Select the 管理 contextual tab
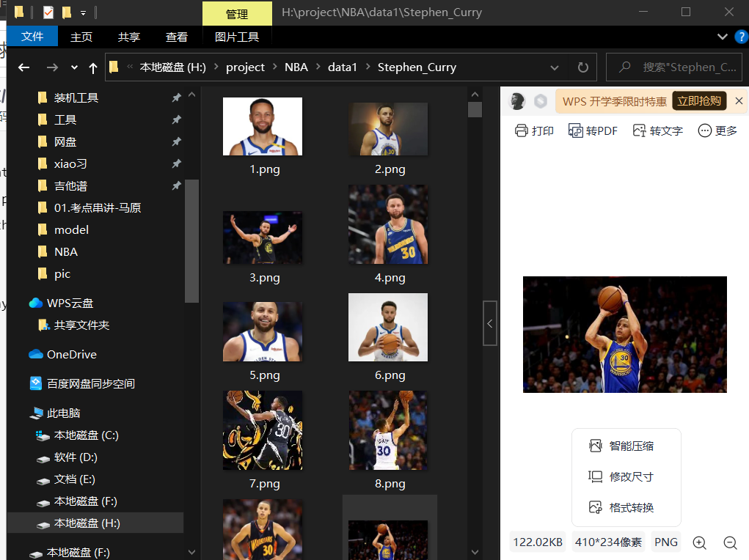 tap(237, 13)
